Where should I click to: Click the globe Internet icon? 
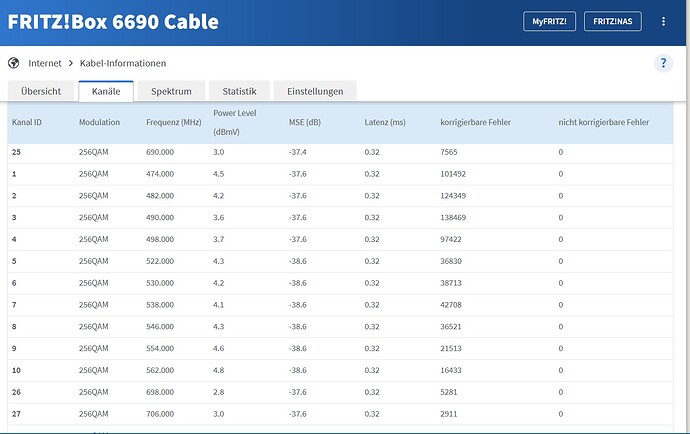[14, 63]
